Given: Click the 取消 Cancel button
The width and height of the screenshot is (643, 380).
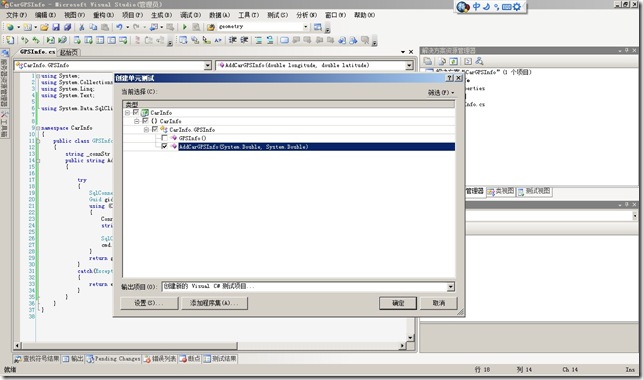Looking at the screenshot, I should pyautogui.click(x=439, y=303).
